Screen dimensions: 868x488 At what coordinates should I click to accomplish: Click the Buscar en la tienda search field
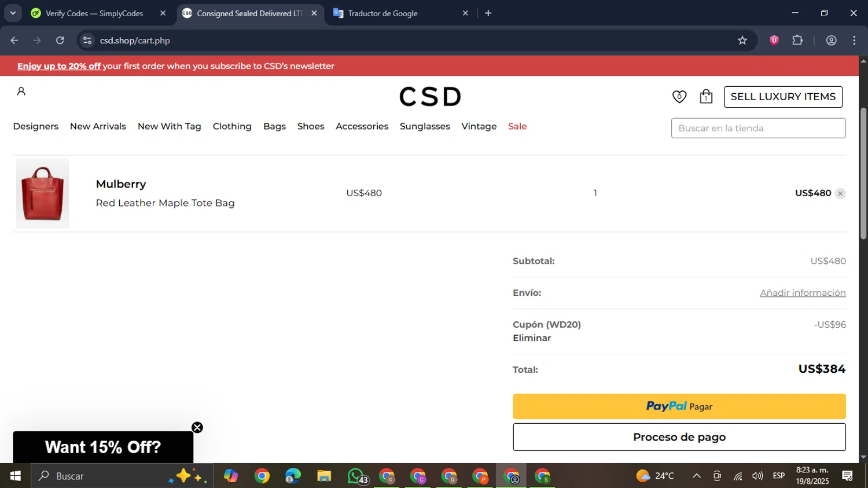(758, 128)
